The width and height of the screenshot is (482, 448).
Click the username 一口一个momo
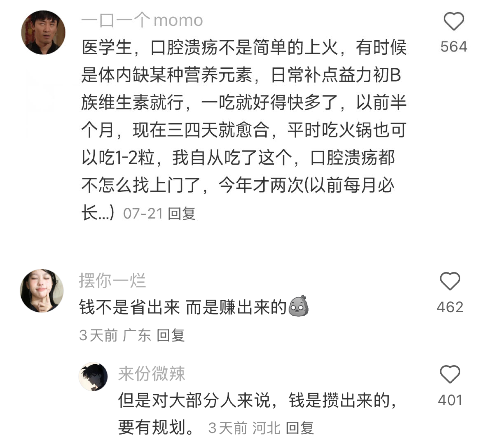(142, 20)
